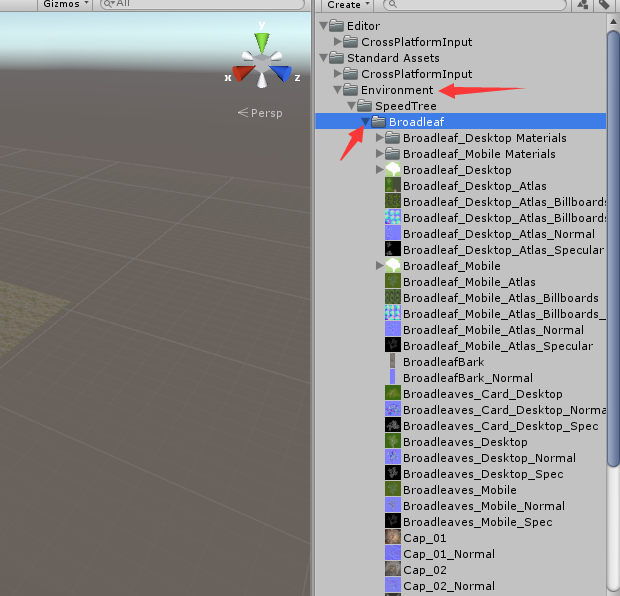Select Broadleaves_Card_Desktop asset name
620x596 pixels.
coord(483,394)
